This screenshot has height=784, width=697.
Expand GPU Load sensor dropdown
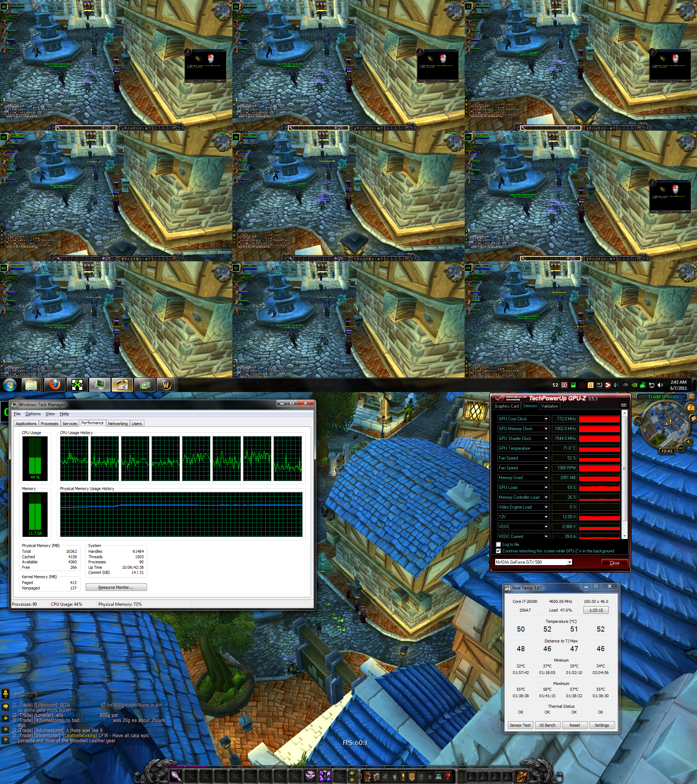pos(546,487)
